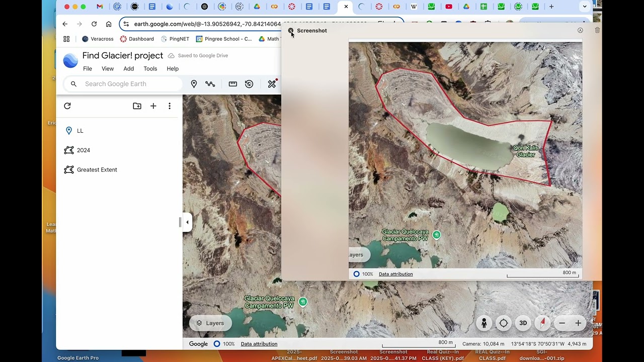This screenshot has height=362, width=644.
Task: Open the View menu
Action: tap(108, 69)
